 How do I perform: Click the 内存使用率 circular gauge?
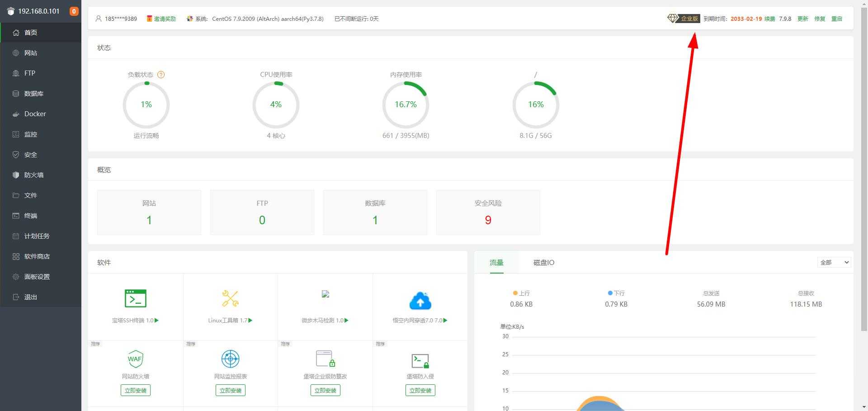(x=406, y=105)
